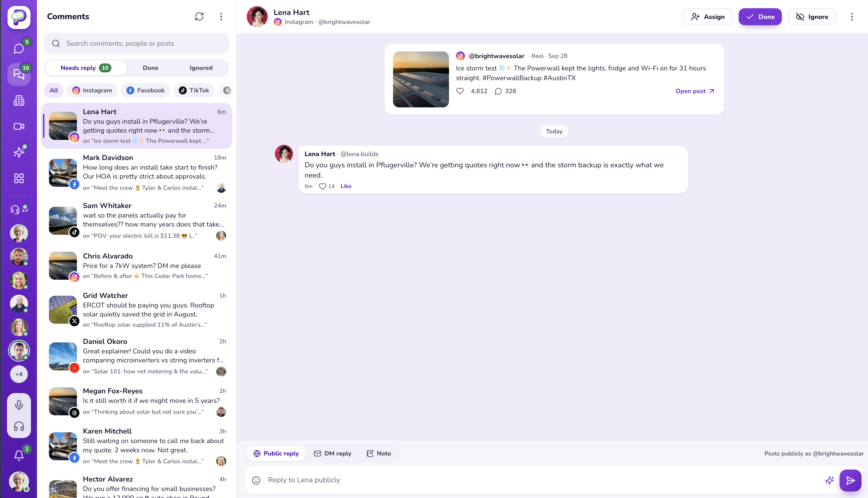Select the DM reply mode
The height and width of the screenshot is (498, 868).
(333, 453)
